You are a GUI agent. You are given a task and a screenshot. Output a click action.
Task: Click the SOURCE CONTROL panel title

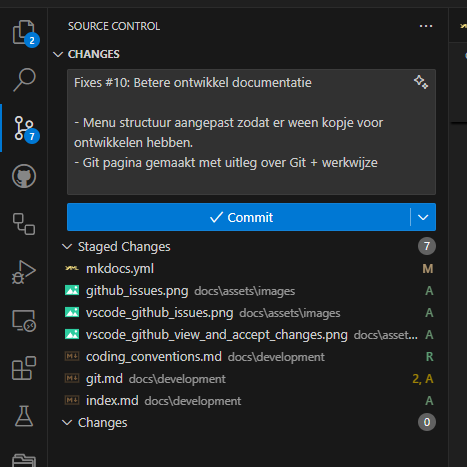click(114, 26)
